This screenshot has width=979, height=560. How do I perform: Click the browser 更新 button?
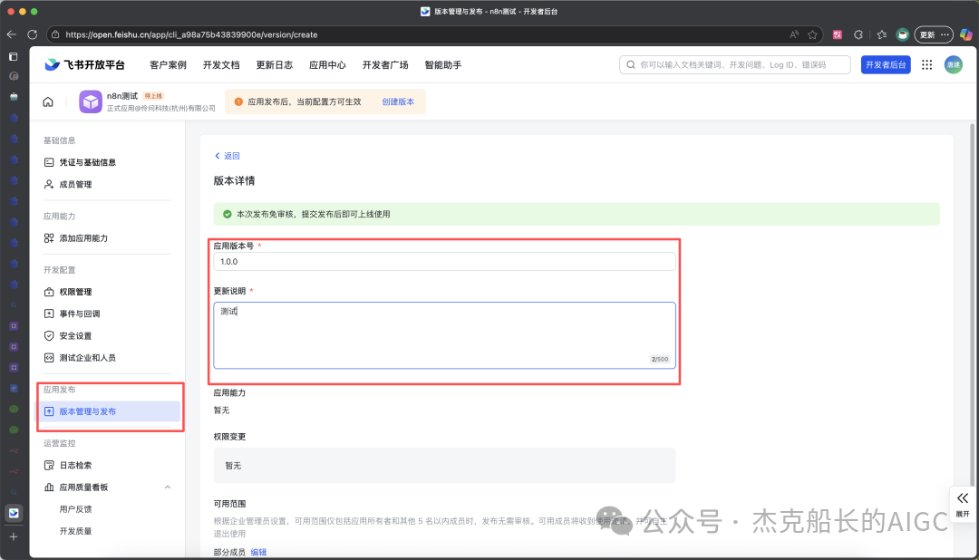click(934, 35)
